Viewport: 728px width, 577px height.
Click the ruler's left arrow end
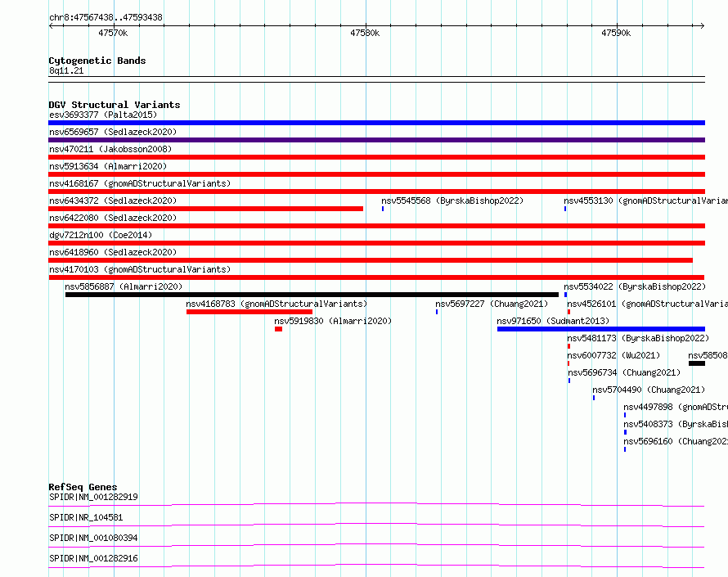pos(51,25)
